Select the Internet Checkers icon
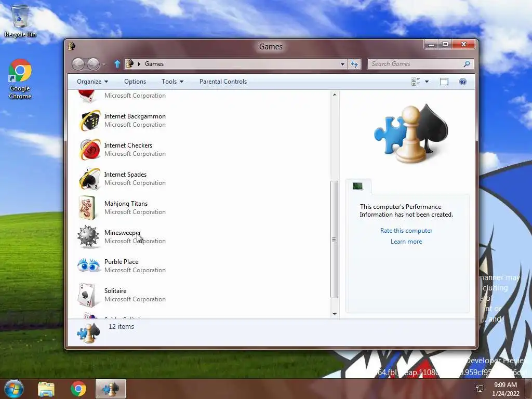The height and width of the screenshot is (399, 532). (x=90, y=149)
